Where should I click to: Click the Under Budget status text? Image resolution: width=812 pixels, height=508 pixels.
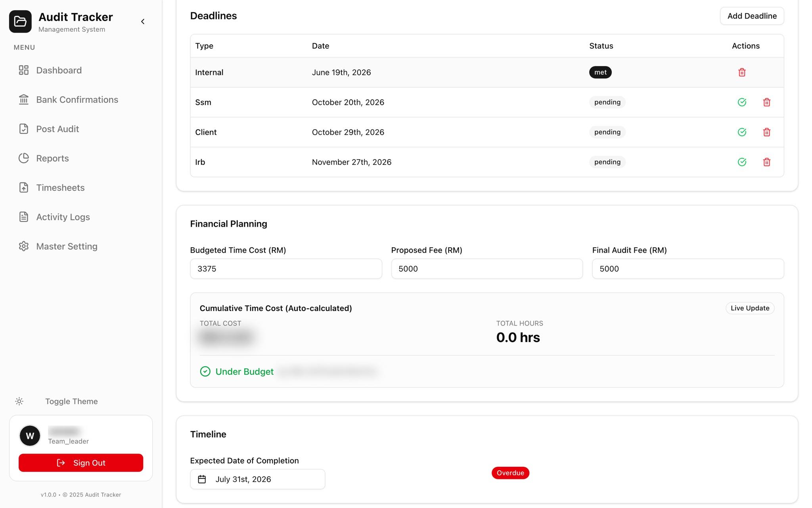pyautogui.click(x=244, y=371)
